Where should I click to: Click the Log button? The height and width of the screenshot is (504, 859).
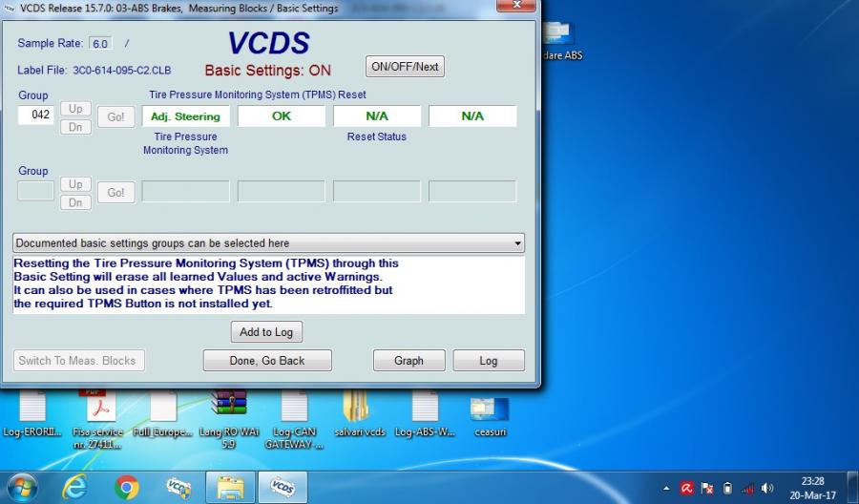pos(488,360)
